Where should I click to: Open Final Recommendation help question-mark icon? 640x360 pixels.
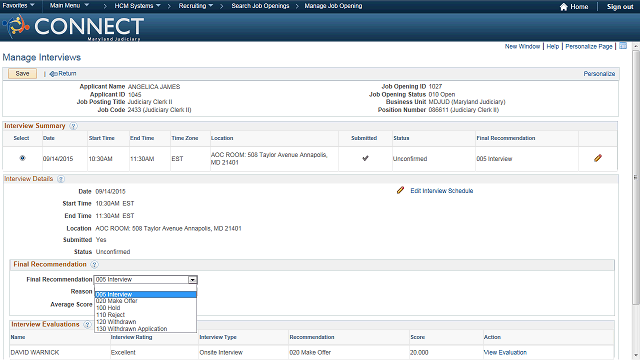click(94, 264)
